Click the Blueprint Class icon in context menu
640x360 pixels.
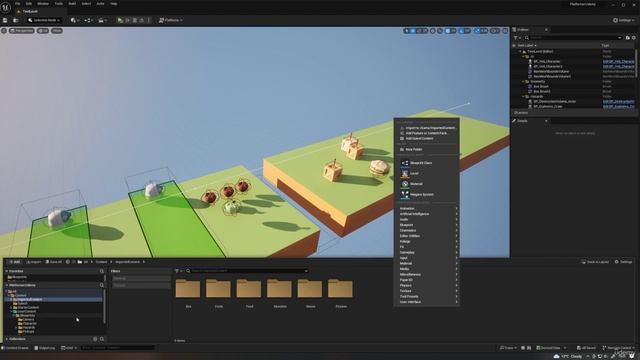click(x=404, y=163)
